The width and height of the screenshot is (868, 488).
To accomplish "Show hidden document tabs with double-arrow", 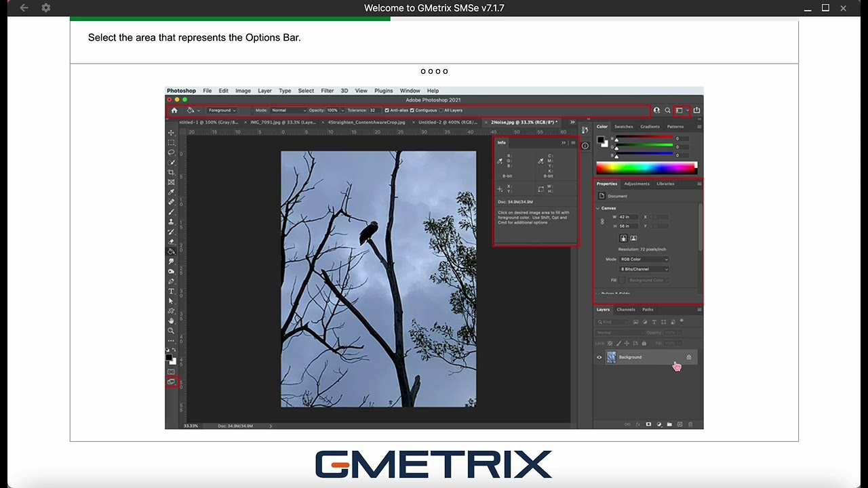I will [x=572, y=122].
